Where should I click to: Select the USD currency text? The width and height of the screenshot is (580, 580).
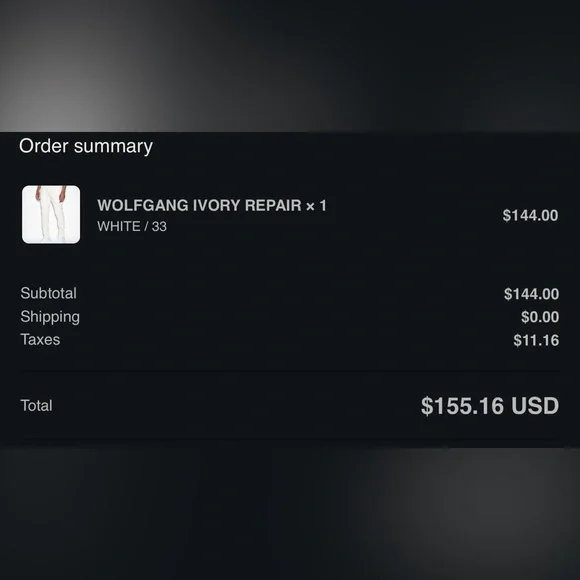point(535,406)
